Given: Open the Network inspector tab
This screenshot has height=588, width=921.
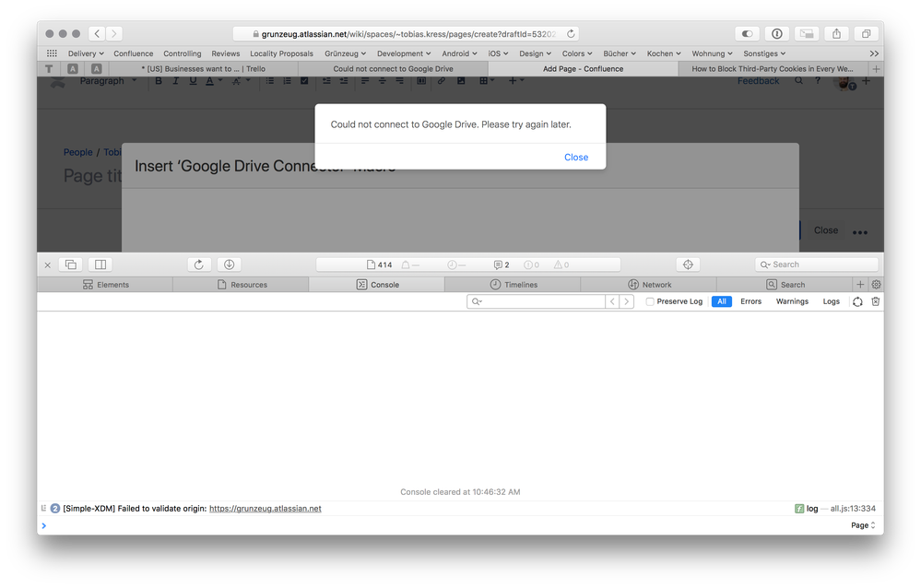Looking at the screenshot, I should (x=649, y=284).
